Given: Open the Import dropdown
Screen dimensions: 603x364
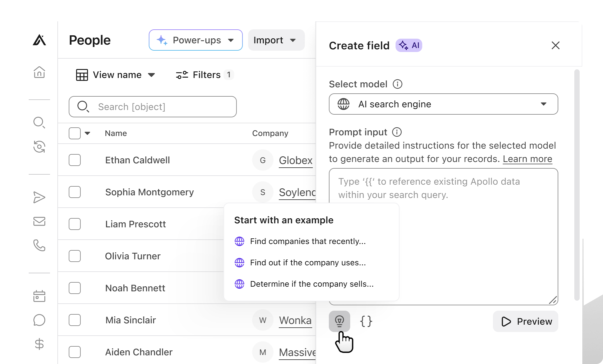Looking at the screenshot, I should click(276, 40).
